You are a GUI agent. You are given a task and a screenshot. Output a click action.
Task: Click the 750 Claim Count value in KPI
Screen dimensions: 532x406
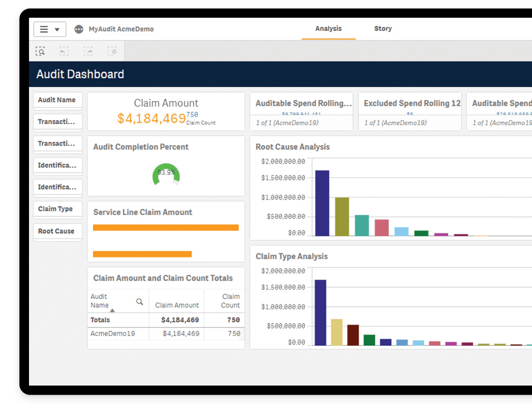192,115
